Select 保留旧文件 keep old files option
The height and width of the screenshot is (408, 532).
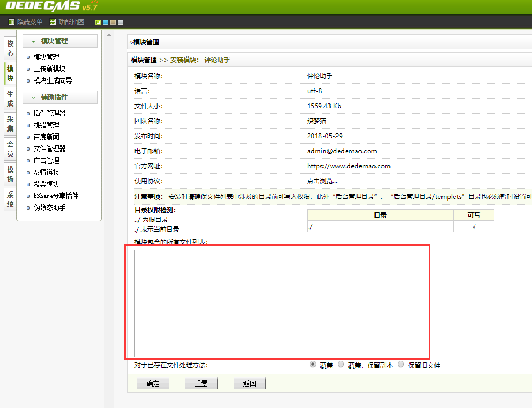[x=401, y=365]
